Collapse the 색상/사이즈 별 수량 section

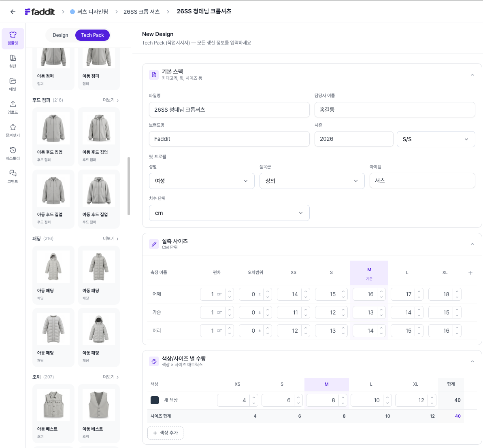472,361
